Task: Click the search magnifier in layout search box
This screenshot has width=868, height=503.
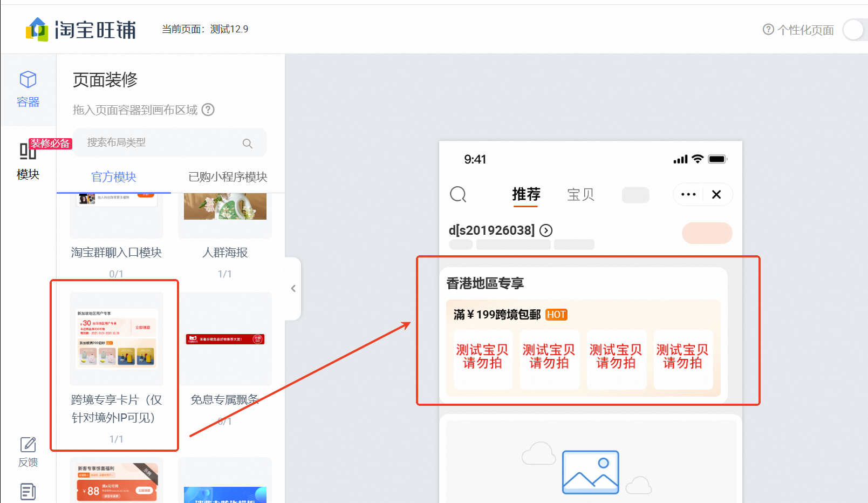Action: pos(247,143)
